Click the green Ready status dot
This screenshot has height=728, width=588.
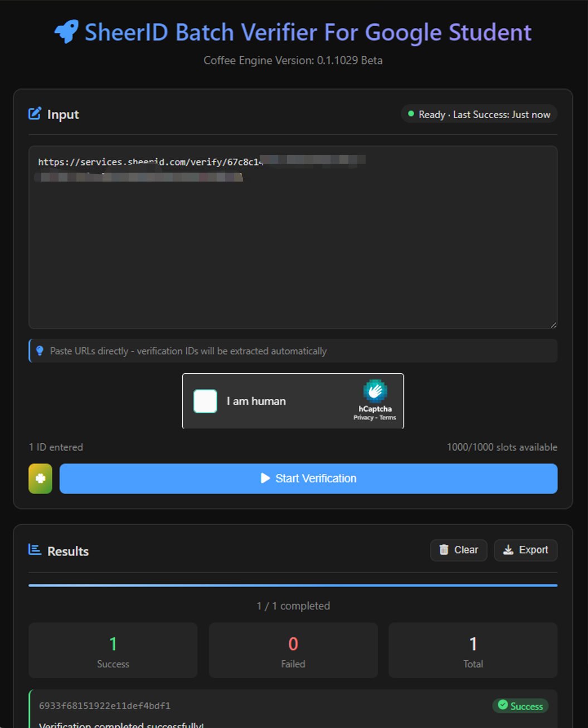411,114
